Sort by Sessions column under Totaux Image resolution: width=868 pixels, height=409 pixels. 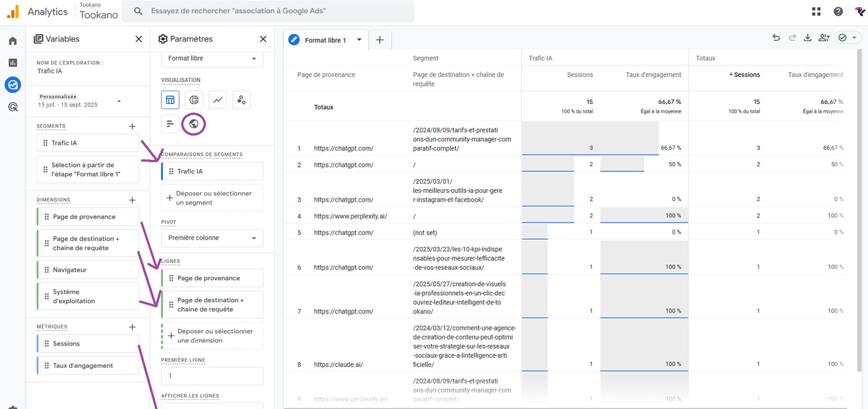(x=746, y=75)
